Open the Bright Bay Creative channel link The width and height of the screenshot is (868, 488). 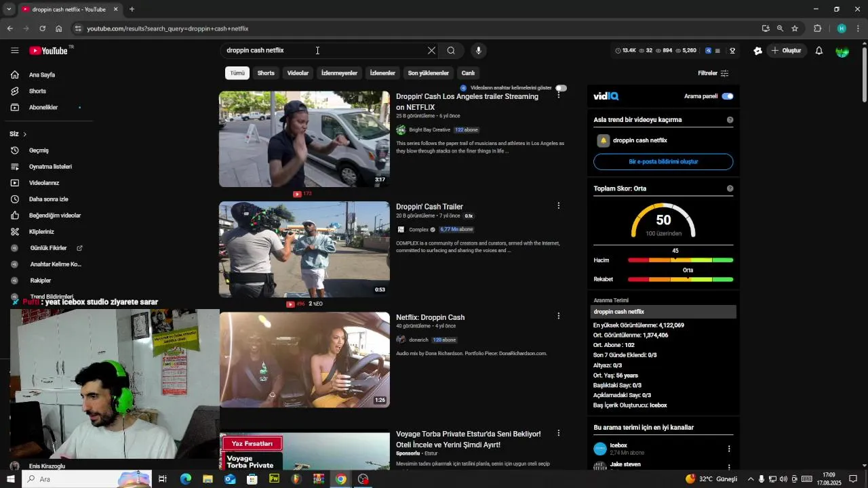click(429, 129)
